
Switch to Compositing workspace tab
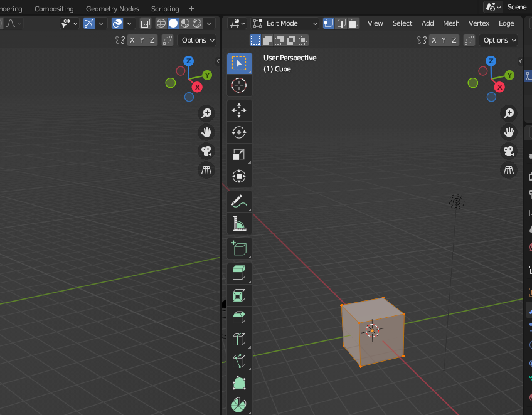pyautogui.click(x=54, y=9)
